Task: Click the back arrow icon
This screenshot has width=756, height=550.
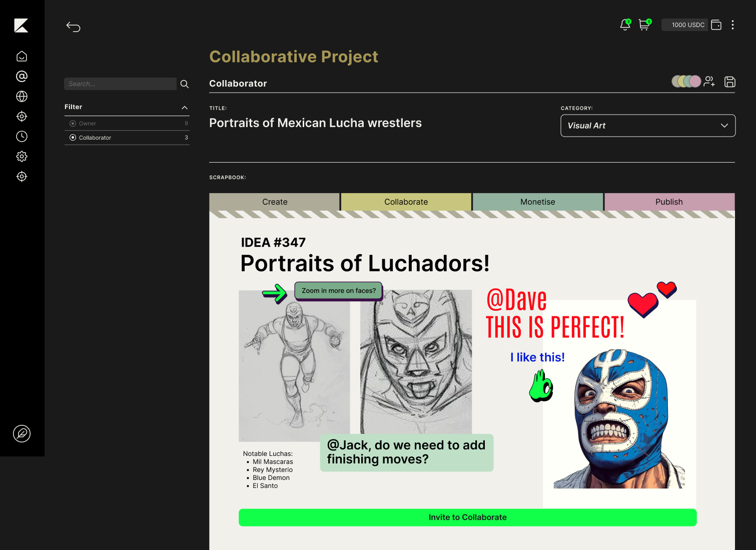Action: tap(73, 27)
